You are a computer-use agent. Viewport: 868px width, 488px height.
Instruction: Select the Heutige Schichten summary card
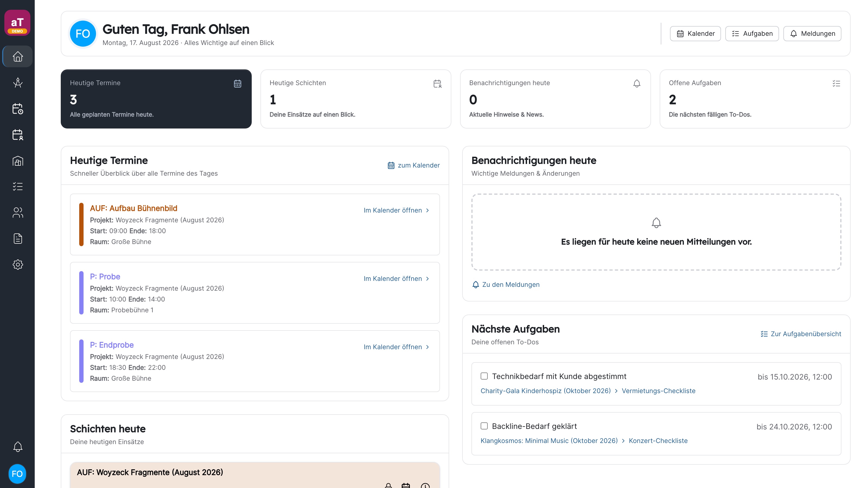356,99
